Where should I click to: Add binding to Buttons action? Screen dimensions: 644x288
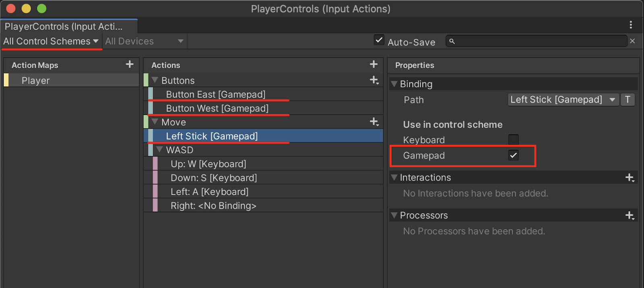(374, 80)
